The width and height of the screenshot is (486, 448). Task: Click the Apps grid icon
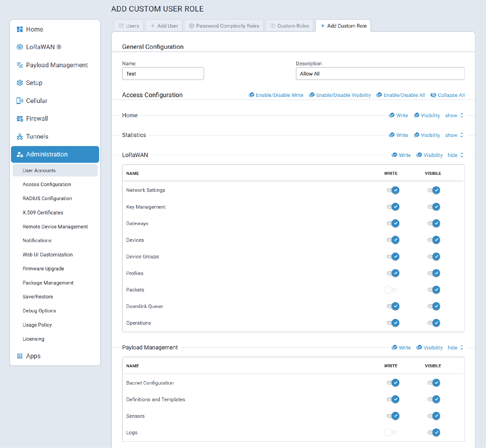coord(19,356)
